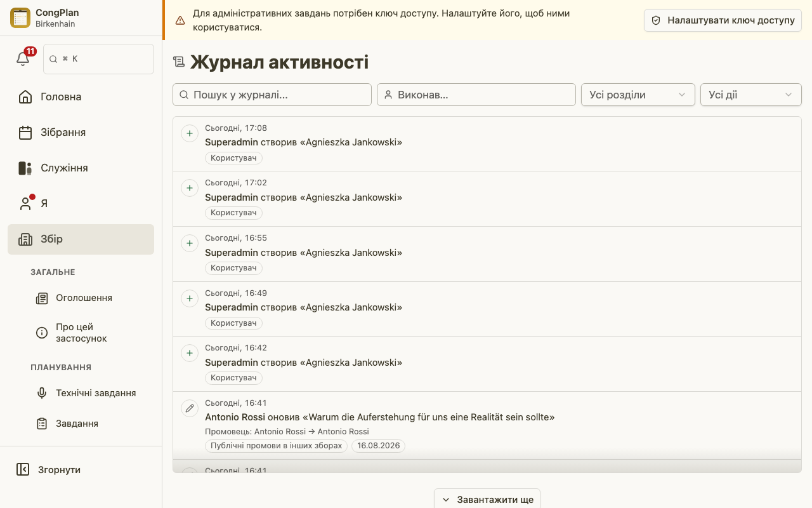Click the plus icon of the 17:02 entry

(x=190, y=188)
